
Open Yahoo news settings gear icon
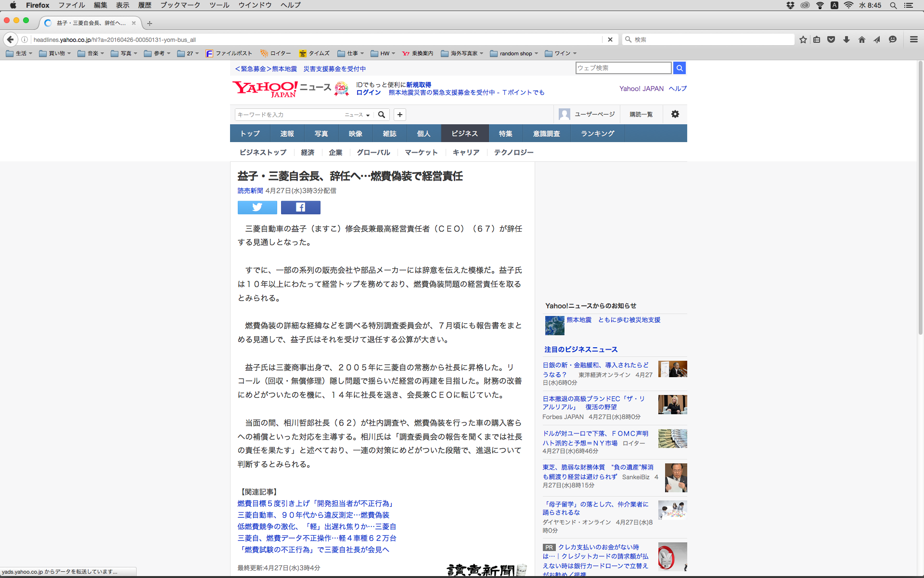coord(675,114)
